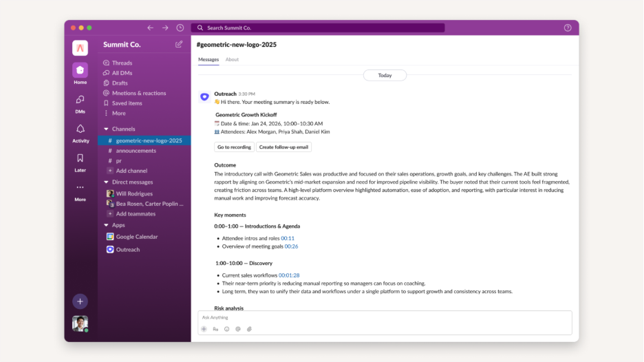Collapse the Channels section
Screen dimensions: 644x362
(106, 129)
